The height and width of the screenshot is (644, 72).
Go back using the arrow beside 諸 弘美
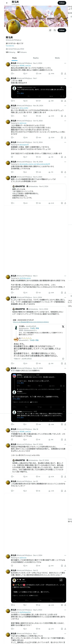coord(7,3)
